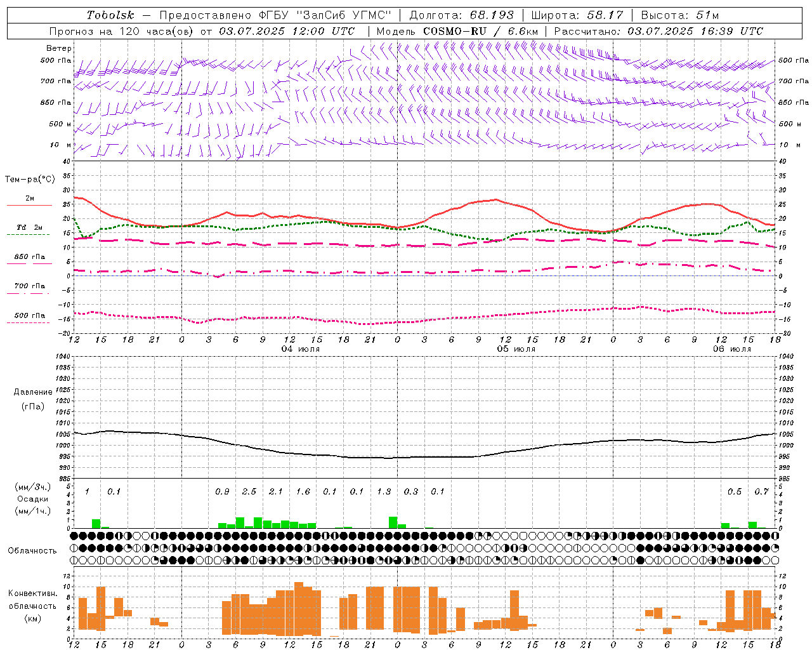This screenshot has height=650, width=812.
Task: Click the 0.9 precipitation amount value
Action: [222, 492]
